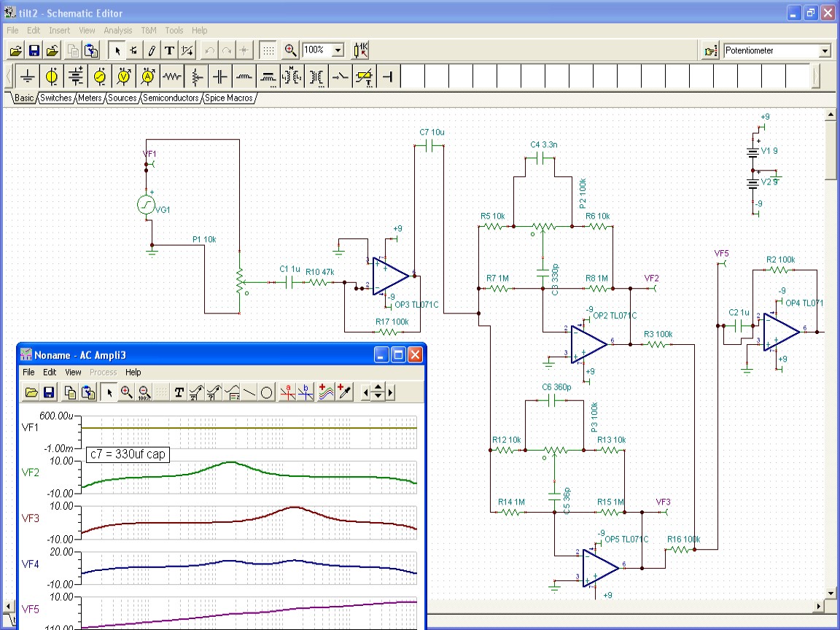Viewport: 840px width, 630px height.
Task: Open the Analysis menu
Action: click(x=118, y=31)
